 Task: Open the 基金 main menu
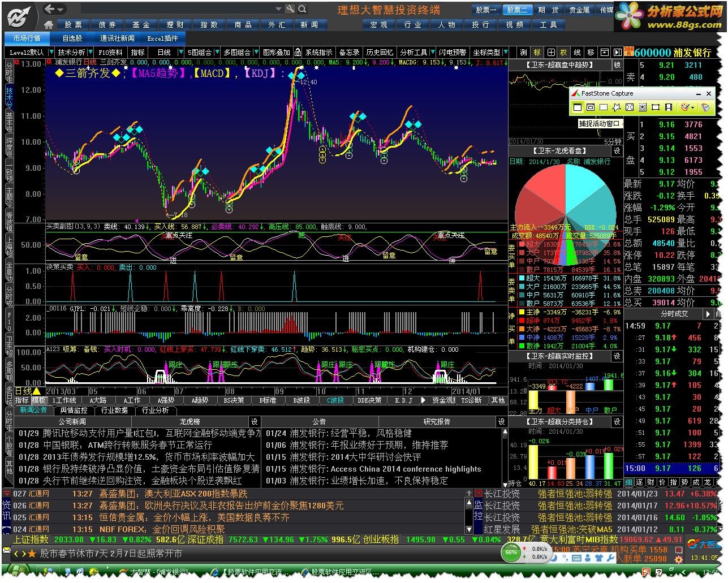141,25
